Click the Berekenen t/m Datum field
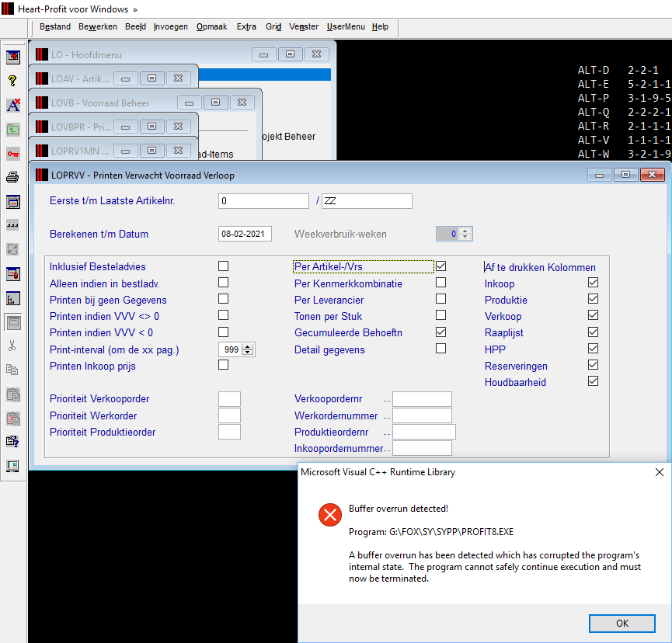The image size is (672, 643). (x=245, y=234)
